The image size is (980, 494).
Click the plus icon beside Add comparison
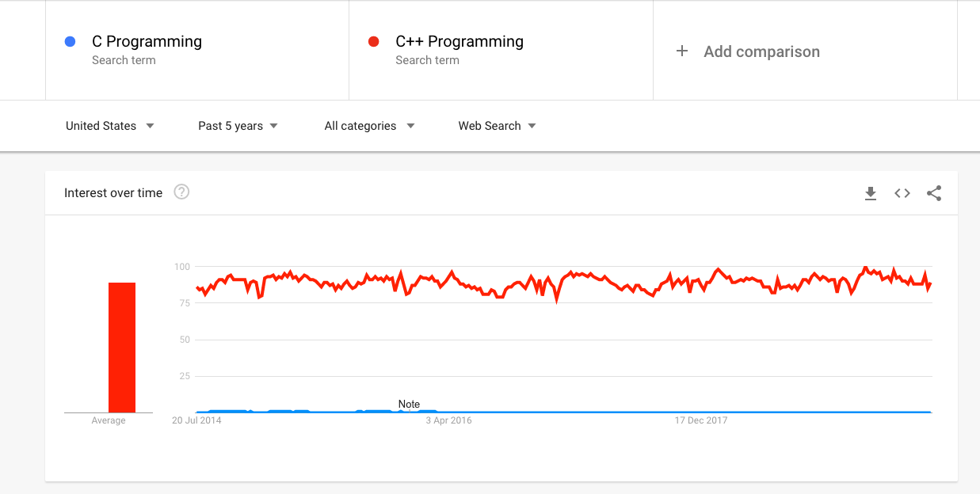(x=682, y=51)
